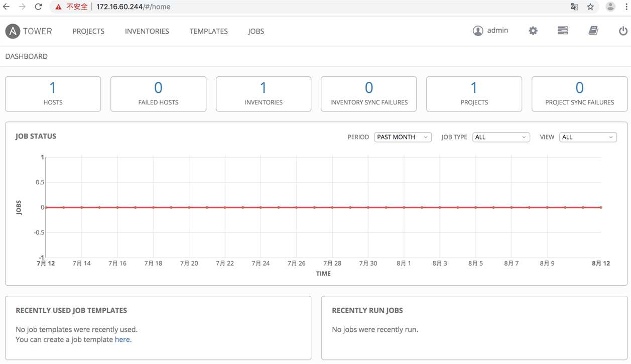Image resolution: width=631 pixels, height=364 pixels.
Task: Click the JOB STATUS heading
Action: (x=36, y=136)
